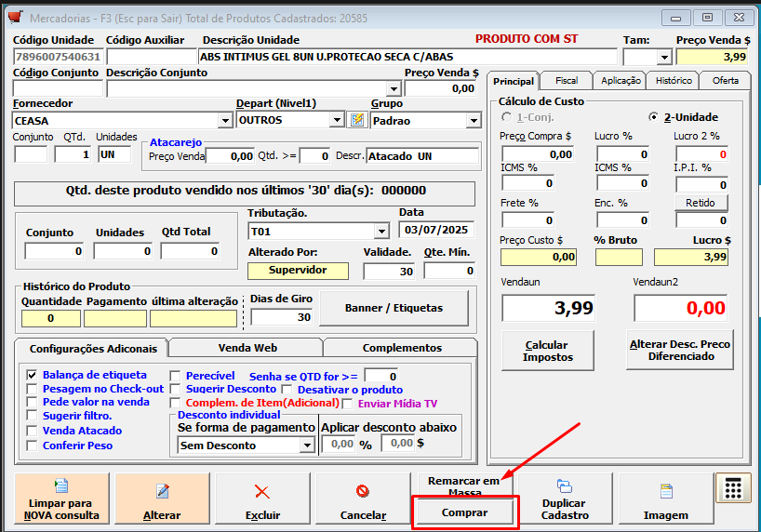The width and height of the screenshot is (761, 532).
Task: Uncheck Balança de etiqueta checkbox
Action: tap(32, 375)
